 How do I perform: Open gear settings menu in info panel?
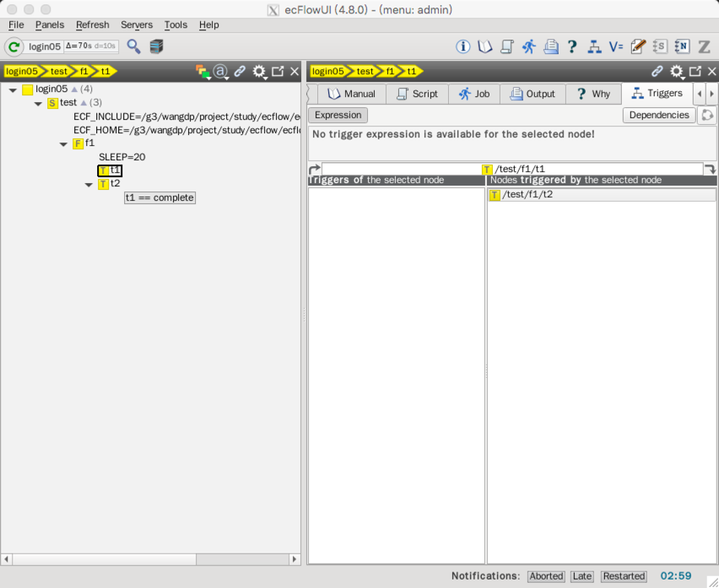click(x=677, y=72)
